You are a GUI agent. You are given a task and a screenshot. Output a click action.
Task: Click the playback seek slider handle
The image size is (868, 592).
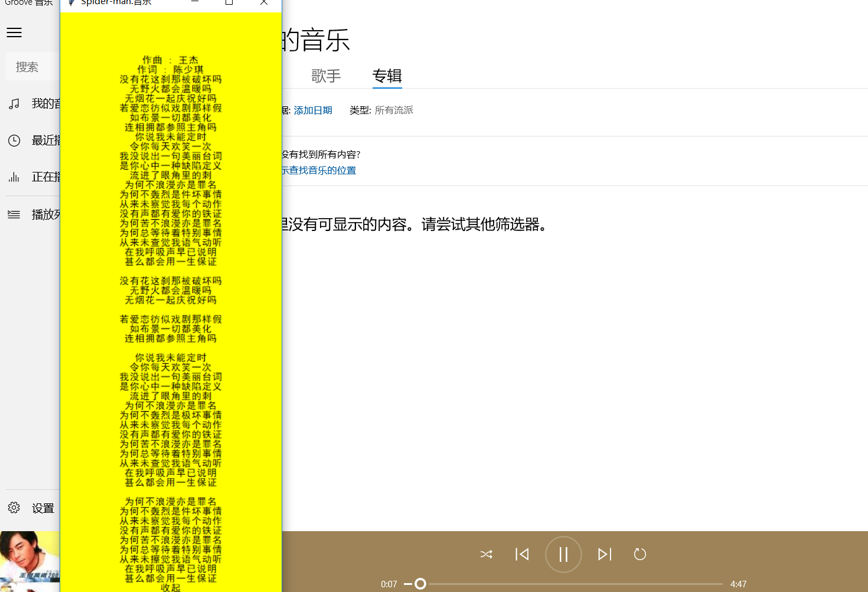coord(420,584)
